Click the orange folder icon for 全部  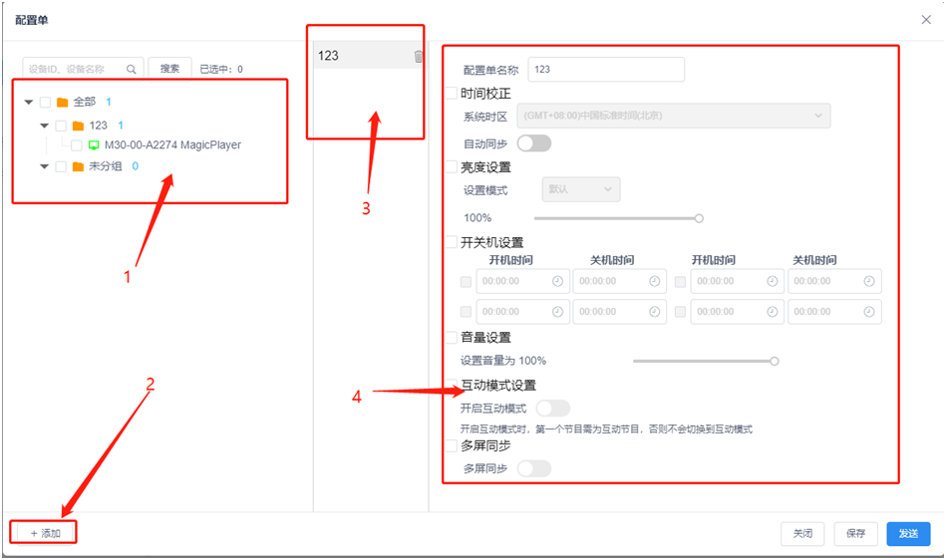point(62,103)
